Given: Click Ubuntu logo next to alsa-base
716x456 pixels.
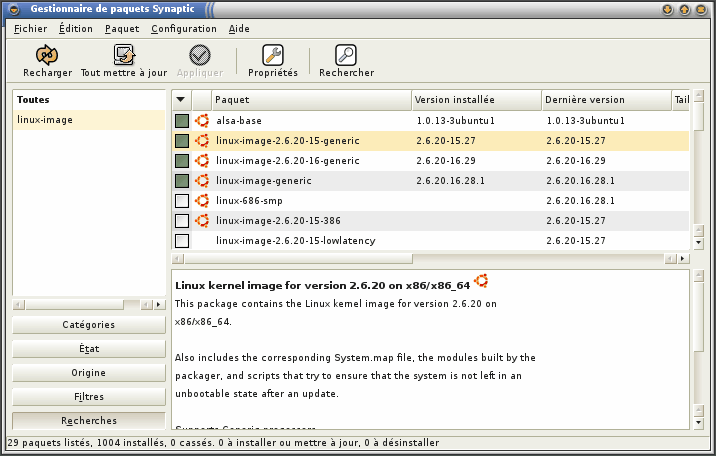Looking at the screenshot, I should coord(202,121).
